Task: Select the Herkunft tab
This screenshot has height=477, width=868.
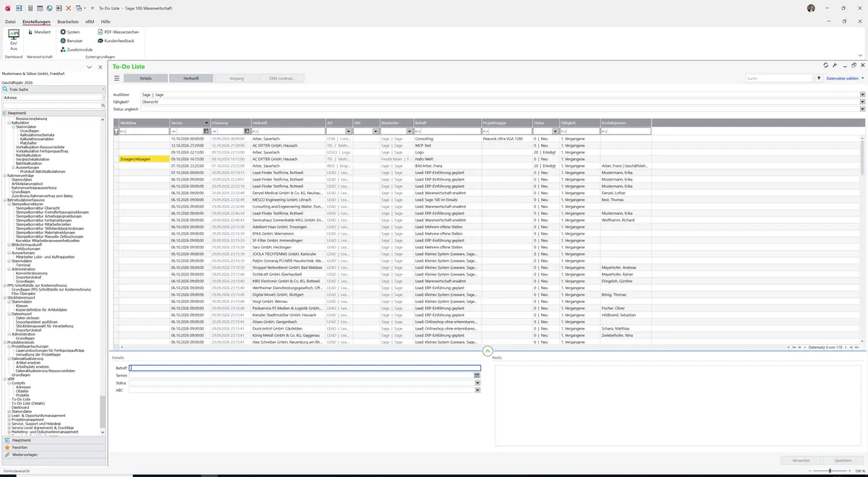Action: (191, 78)
